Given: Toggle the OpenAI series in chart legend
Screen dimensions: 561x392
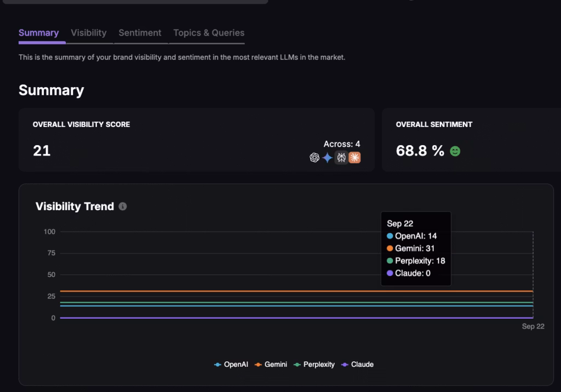Looking at the screenshot, I should 231,364.
